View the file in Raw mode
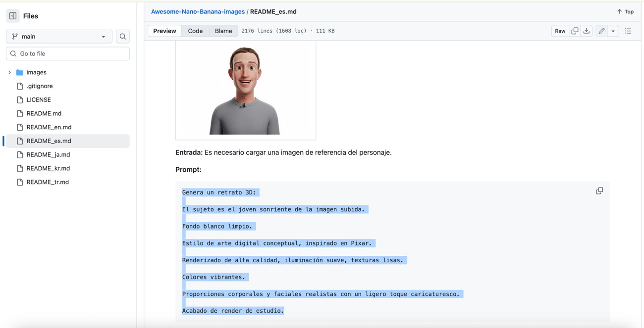Image resolution: width=644 pixels, height=328 pixels. pos(560,31)
